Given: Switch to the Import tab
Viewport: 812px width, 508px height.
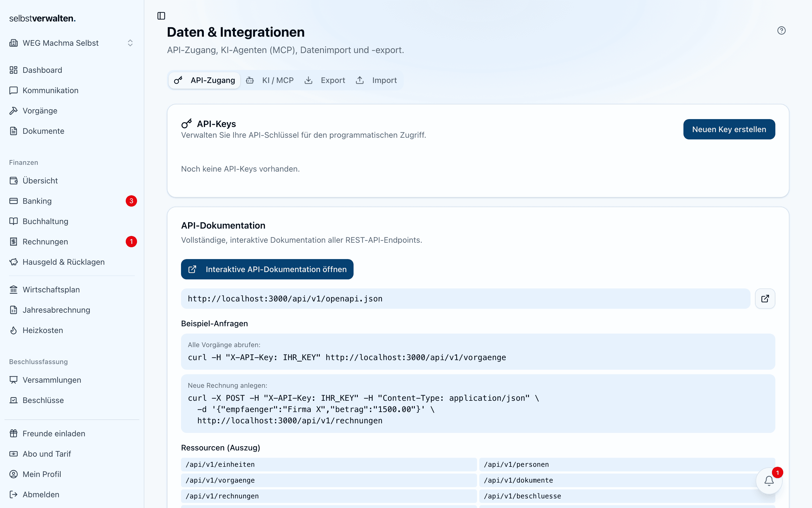Looking at the screenshot, I should pyautogui.click(x=376, y=80).
